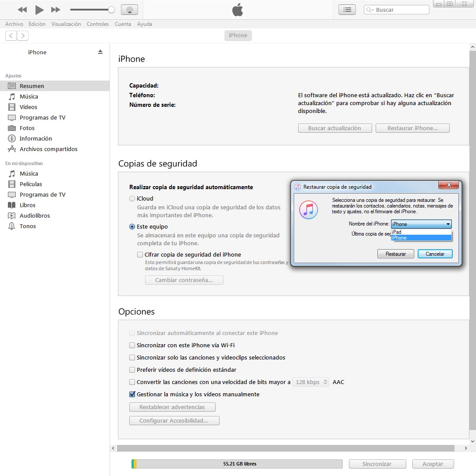Eject the iPhone from the sidebar
This screenshot has height=476, width=476.
pos(100,52)
